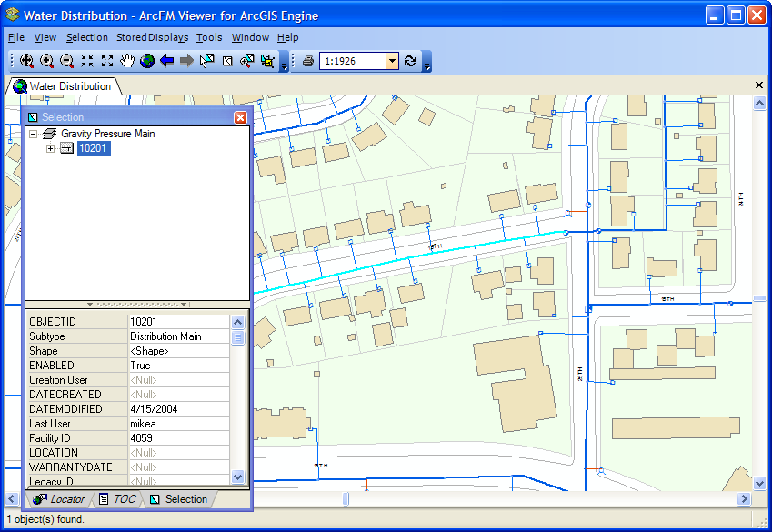Go back to previous extent with blue arrow
This screenshot has width=772, height=532.
(x=166, y=61)
